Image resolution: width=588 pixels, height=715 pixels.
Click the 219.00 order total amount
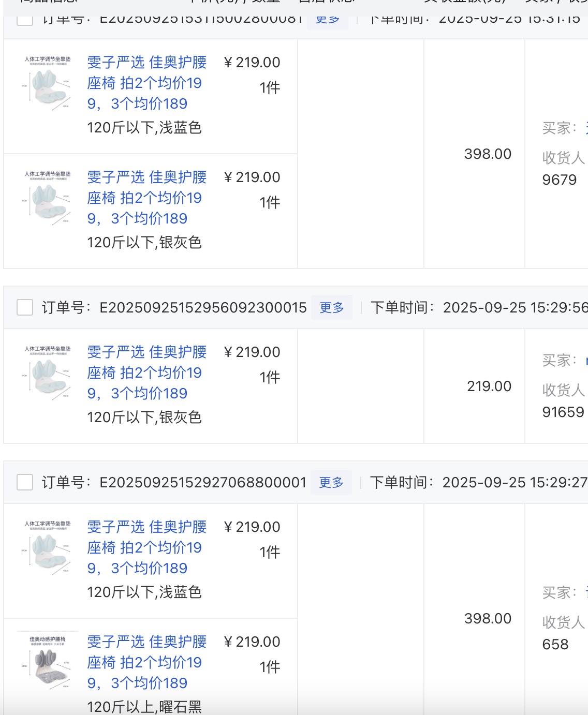[489, 386]
